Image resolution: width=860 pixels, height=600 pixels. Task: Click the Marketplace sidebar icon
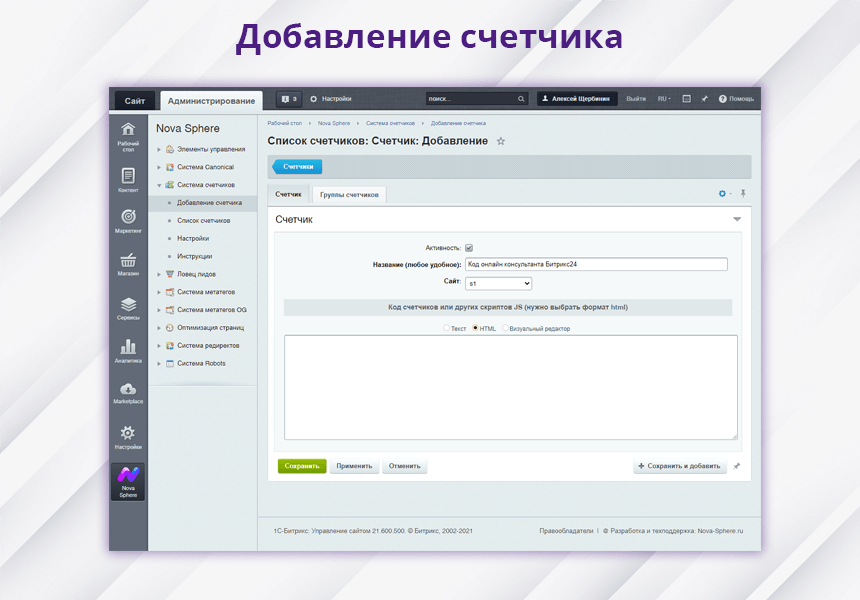click(127, 387)
